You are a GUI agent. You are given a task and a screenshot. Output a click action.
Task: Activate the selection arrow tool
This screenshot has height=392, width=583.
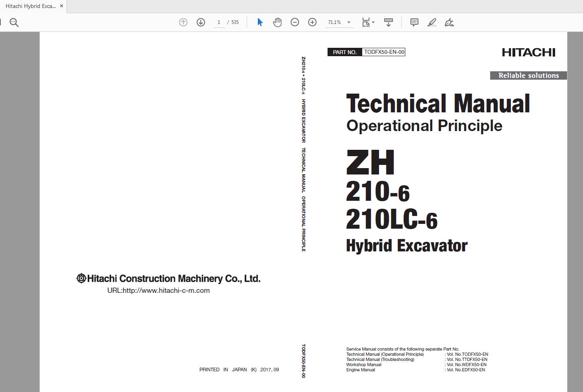click(260, 22)
